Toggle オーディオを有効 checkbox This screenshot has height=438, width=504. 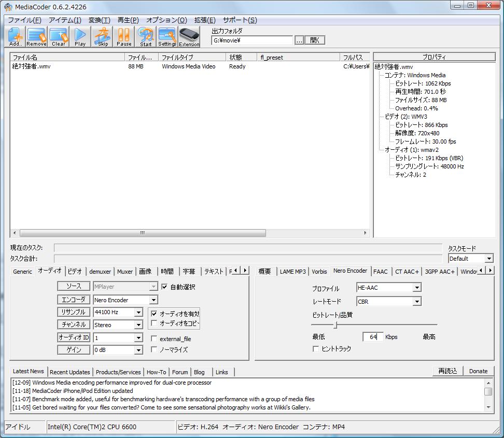(x=154, y=314)
